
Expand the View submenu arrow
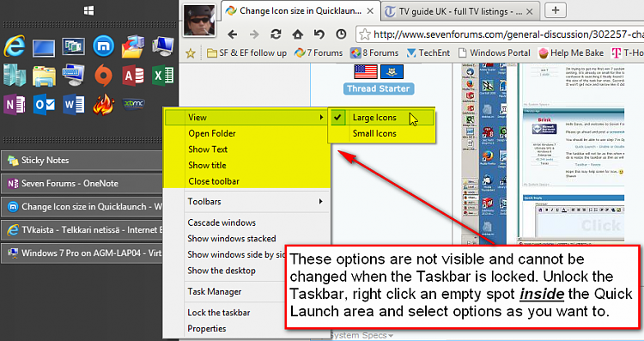click(x=321, y=118)
